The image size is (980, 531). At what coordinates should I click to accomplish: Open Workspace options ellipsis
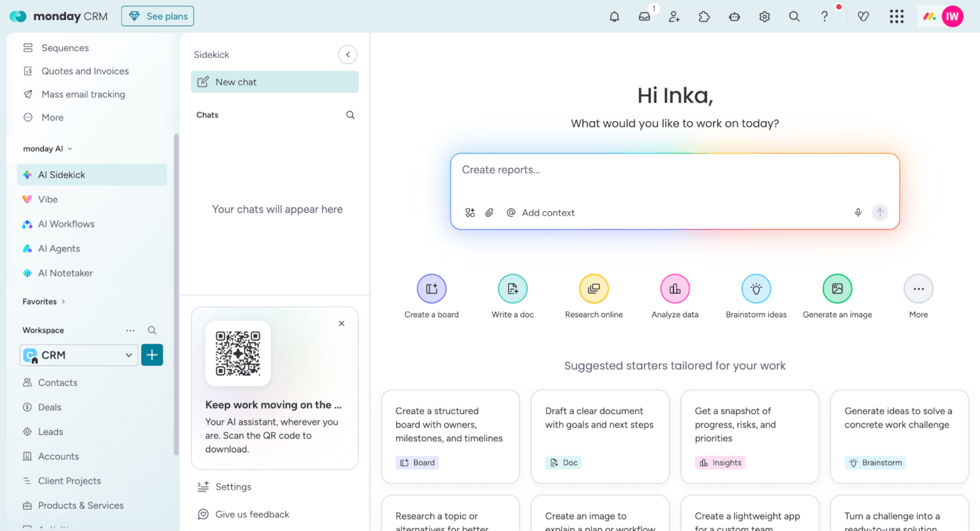tap(130, 331)
